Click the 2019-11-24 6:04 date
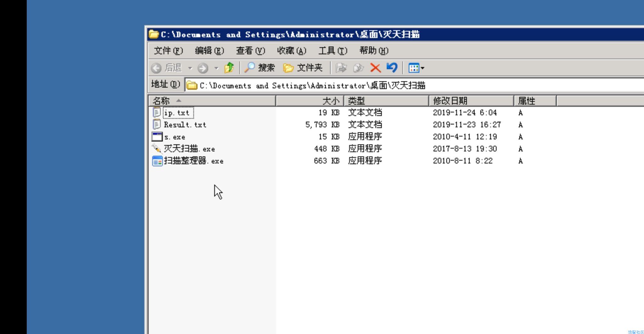The width and height of the screenshot is (644, 334). pyautogui.click(x=465, y=113)
